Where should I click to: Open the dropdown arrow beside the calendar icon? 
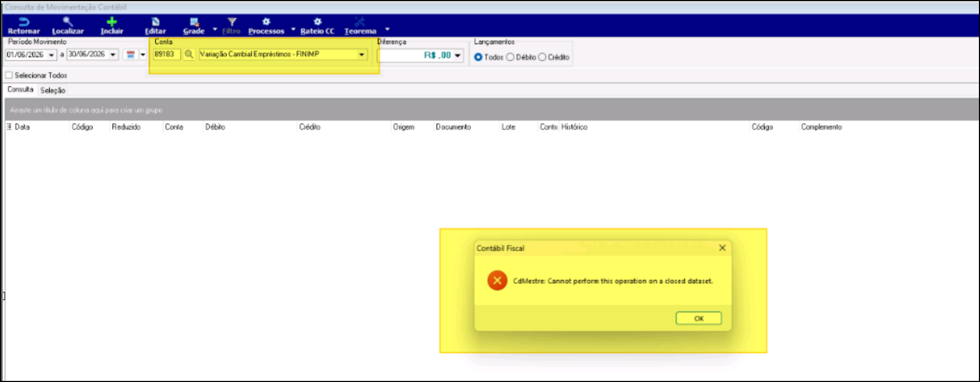coord(143,55)
